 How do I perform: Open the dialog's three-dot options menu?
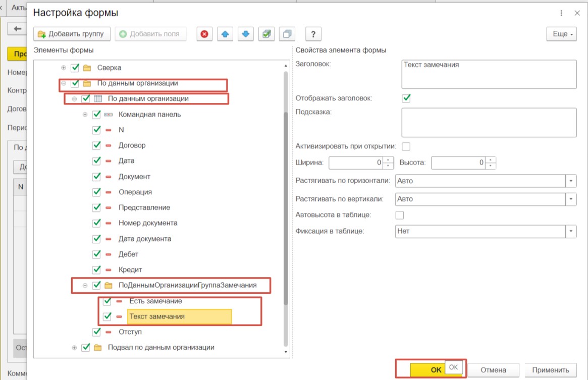[x=562, y=13]
